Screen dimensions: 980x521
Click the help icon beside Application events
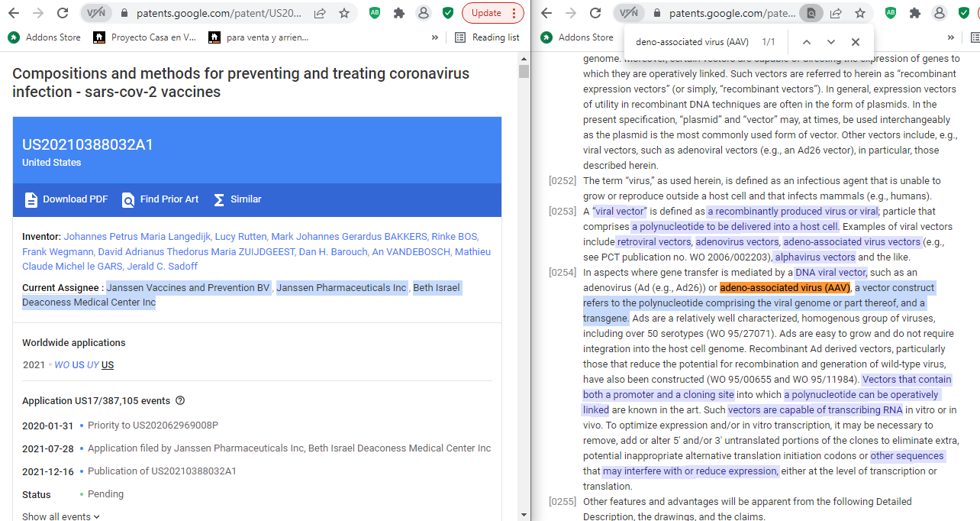click(x=180, y=400)
